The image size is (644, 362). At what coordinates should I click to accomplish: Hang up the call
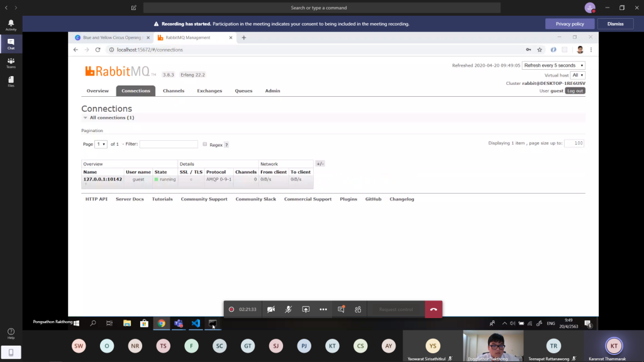(x=433, y=309)
